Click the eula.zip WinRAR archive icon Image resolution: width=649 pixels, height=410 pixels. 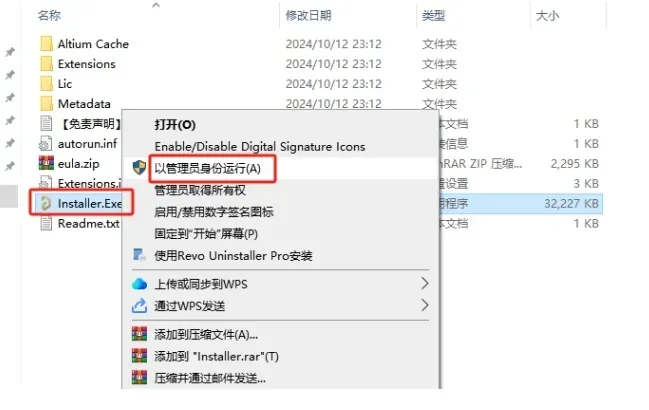[46, 163]
